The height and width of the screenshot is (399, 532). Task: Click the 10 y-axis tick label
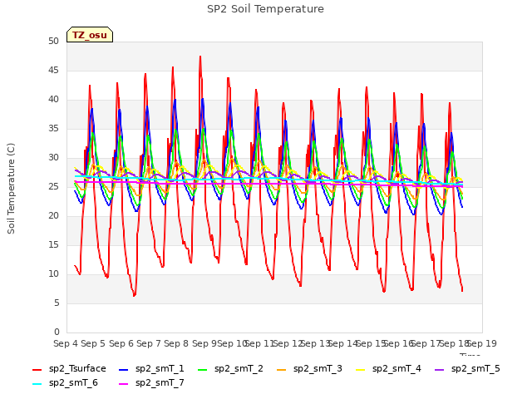[x=53, y=274]
